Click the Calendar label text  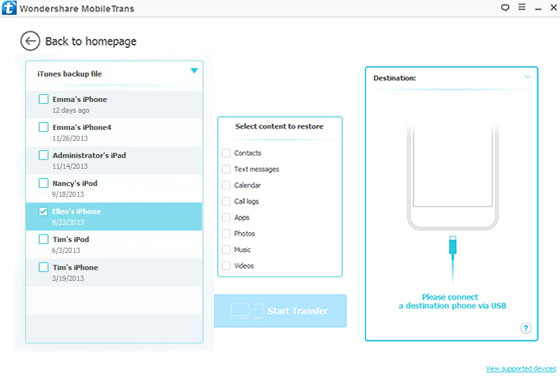(x=247, y=185)
